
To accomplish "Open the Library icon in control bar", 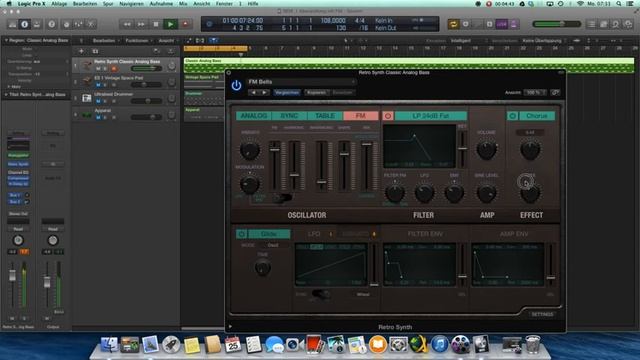I will tap(12, 24).
